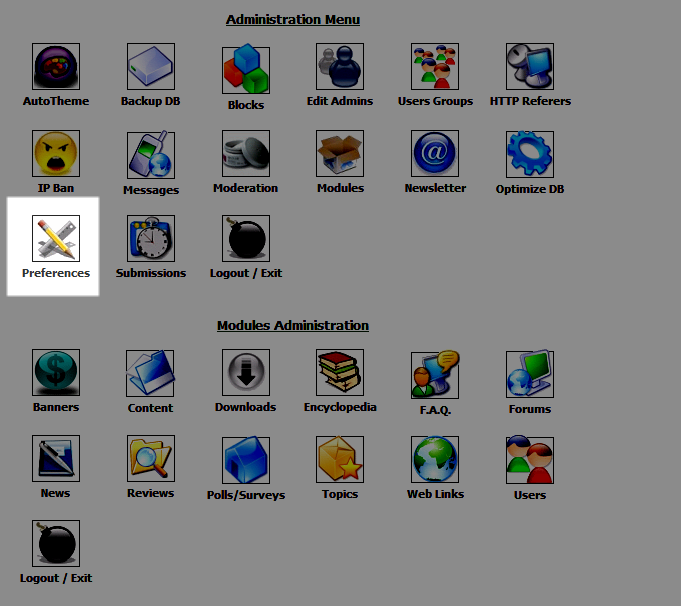Click the News text link
This screenshot has width=681, height=606.
point(56,493)
